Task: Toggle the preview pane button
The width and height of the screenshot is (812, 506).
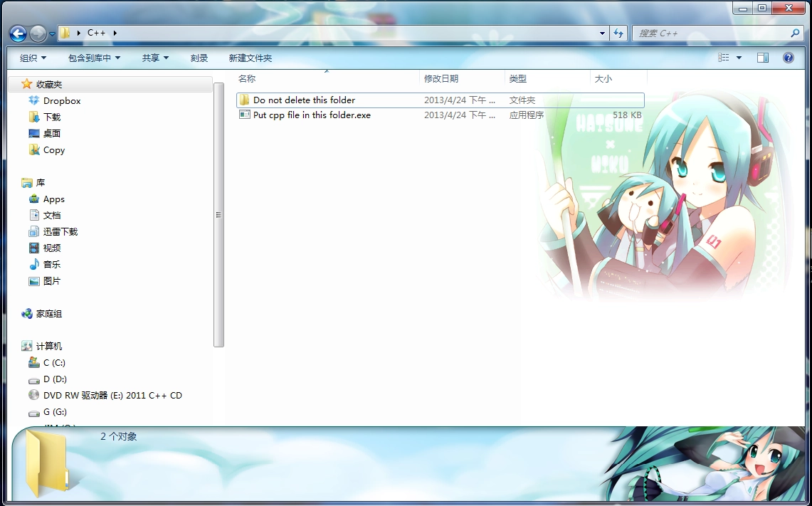Action: click(763, 58)
